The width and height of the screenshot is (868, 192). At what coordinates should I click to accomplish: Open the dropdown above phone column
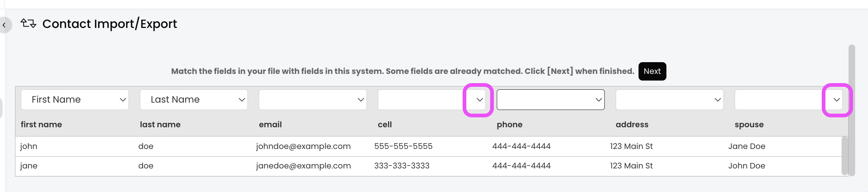[551, 100]
